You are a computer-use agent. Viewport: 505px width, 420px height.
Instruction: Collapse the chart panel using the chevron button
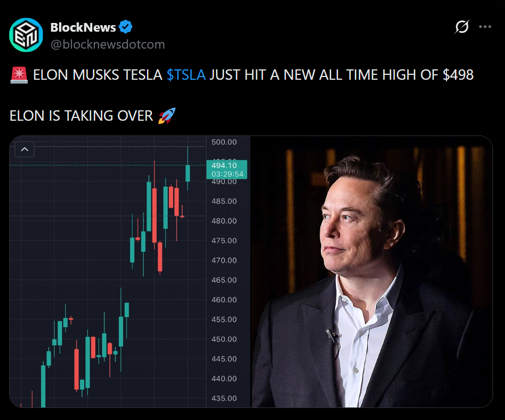click(x=25, y=149)
